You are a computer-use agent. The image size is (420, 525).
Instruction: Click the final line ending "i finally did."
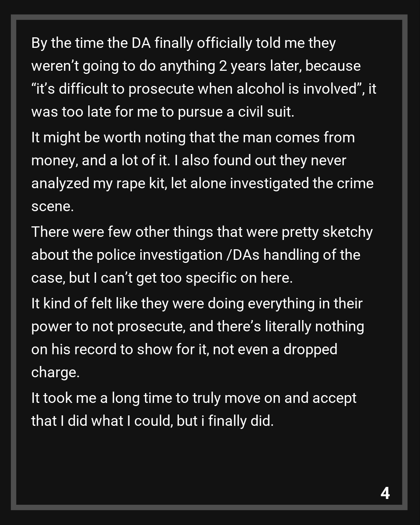point(152,421)
